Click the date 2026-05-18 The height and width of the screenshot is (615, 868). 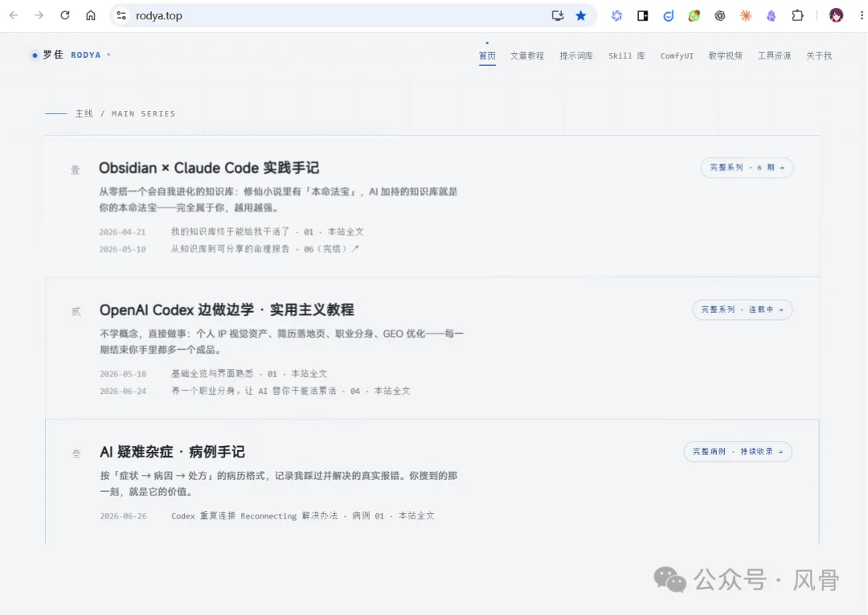(123, 374)
